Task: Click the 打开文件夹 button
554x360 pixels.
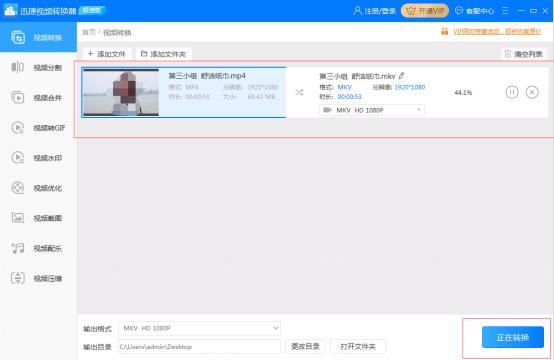Action: click(358, 347)
